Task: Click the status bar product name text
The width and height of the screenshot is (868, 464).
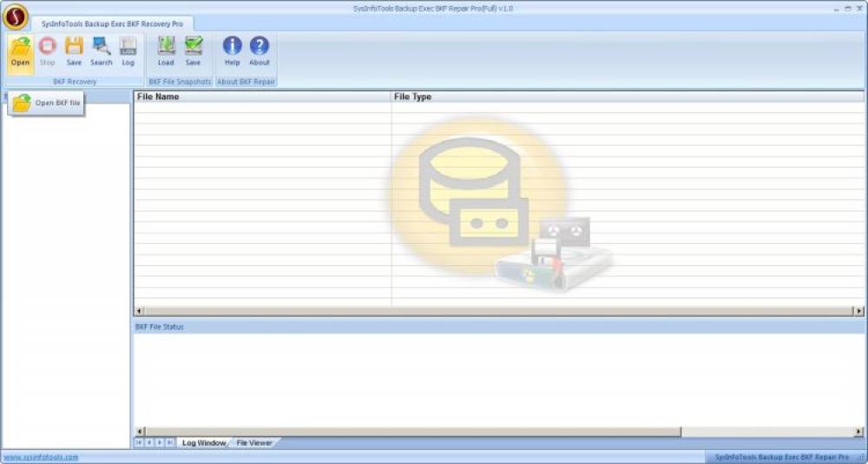Action: click(x=781, y=457)
